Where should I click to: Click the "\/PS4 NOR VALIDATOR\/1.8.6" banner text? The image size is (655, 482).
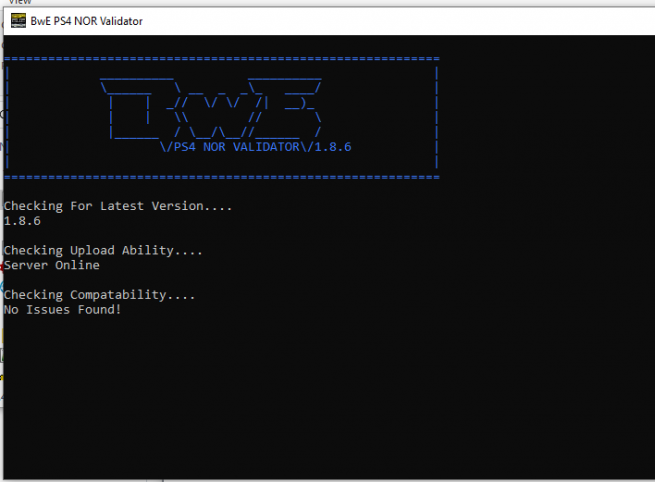256,147
